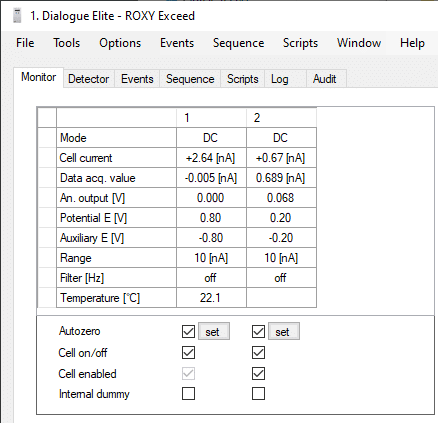Click the Dialogue Elite app icon in title bar
The height and width of the screenshot is (423, 438).
[17, 16]
